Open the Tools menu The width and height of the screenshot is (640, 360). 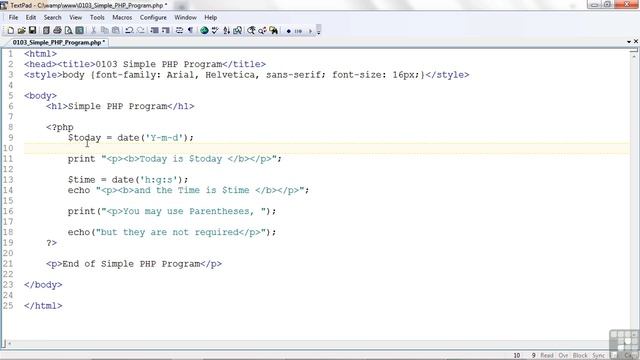97,18
